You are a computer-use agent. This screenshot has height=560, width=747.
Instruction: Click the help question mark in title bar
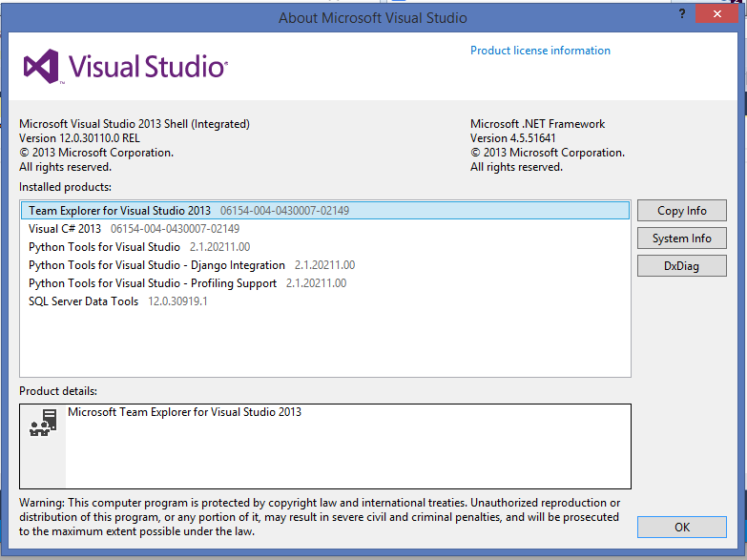(682, 13)
